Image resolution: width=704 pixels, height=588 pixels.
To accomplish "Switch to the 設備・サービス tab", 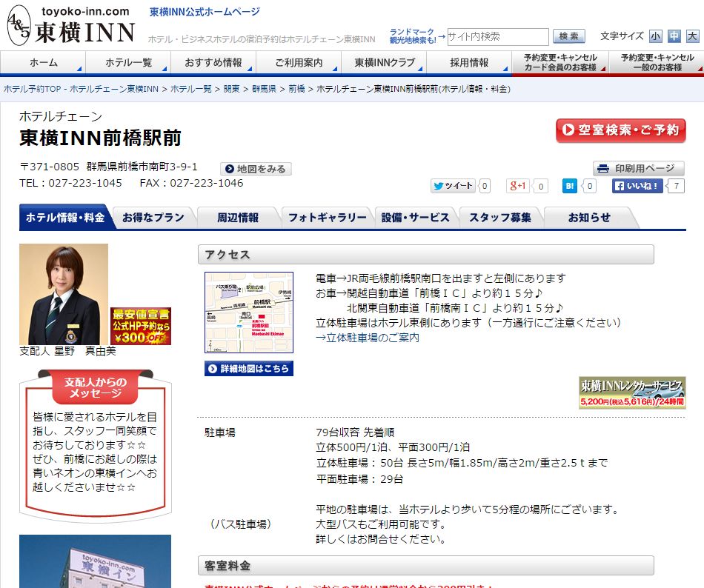I will [415, 218].
